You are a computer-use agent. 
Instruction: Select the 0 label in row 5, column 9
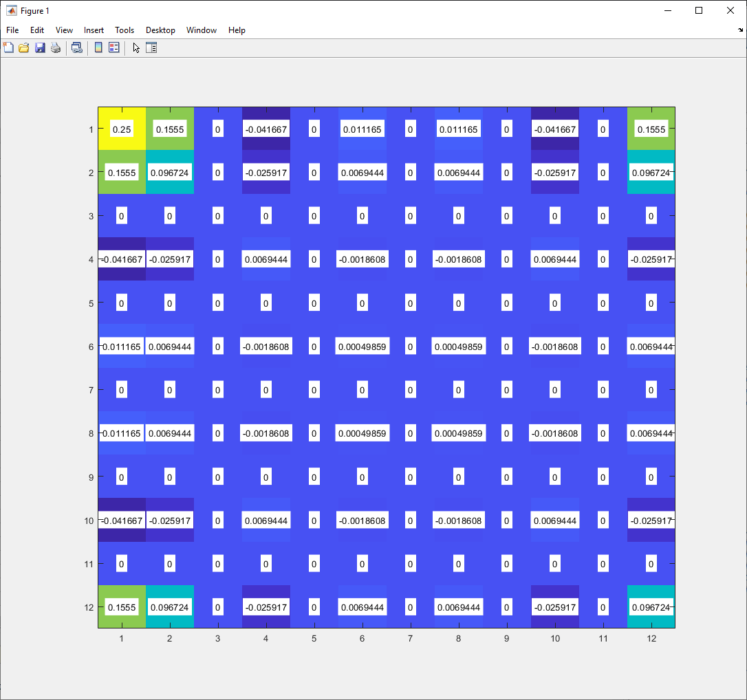pos(506,303)
